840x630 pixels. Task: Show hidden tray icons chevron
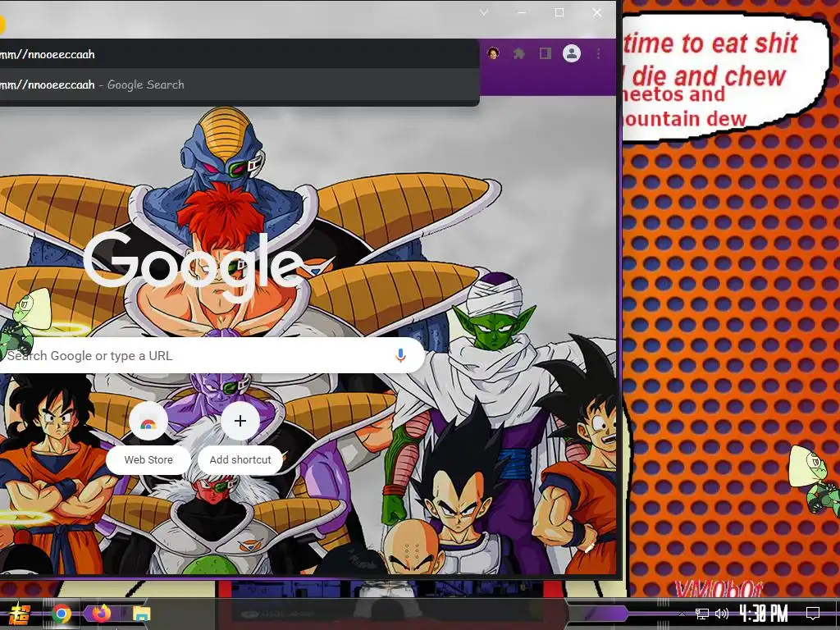pos(682,614)
